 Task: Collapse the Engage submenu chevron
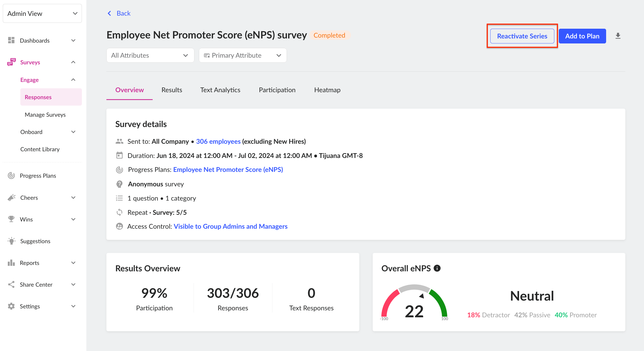[x=74, y=80]
